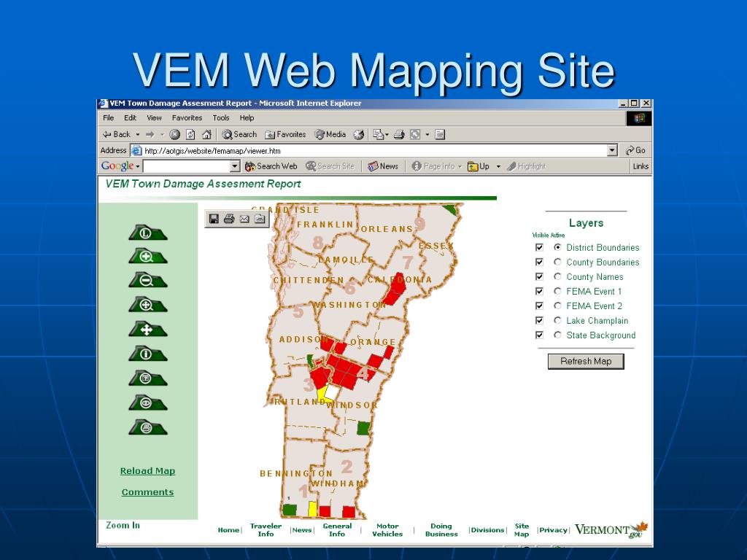Click the Reload Map link
747x560 pixels.
click(147, 471)
